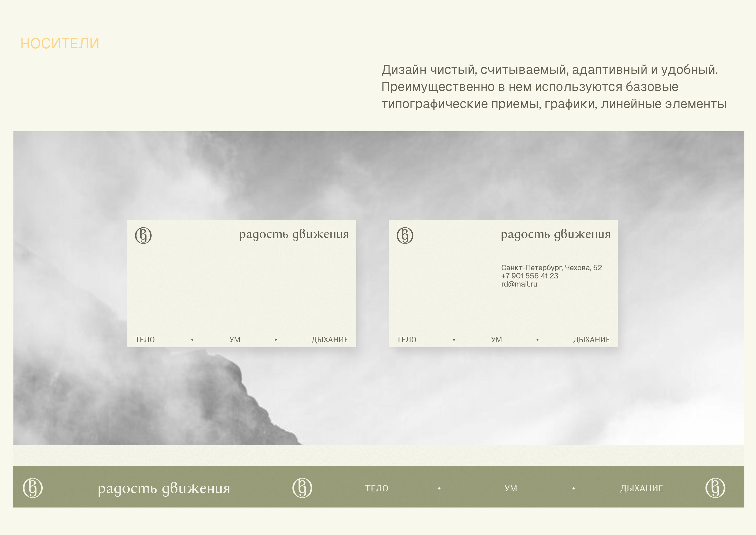Click ТЕЛО on the green banner
The width and height of the screenshot is (756, 535).
377,489
